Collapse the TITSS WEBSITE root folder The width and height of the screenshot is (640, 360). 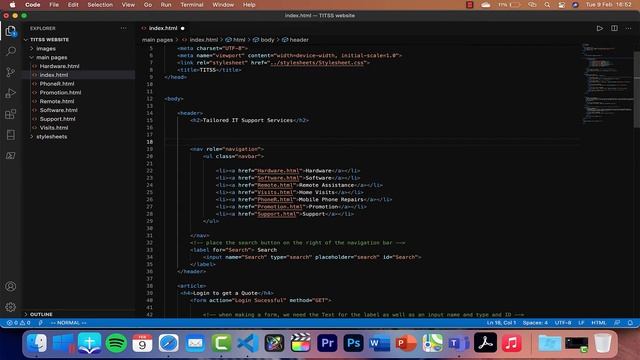click(x=49, y=40)
